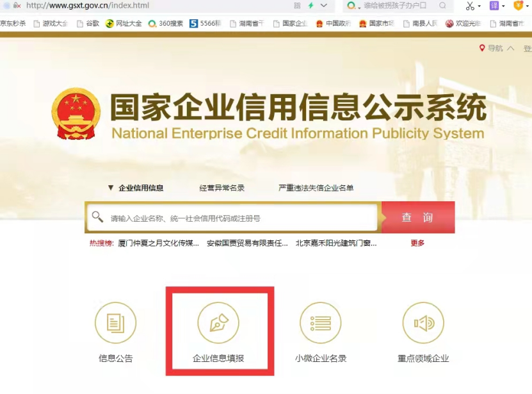Click the red location pin beside 导航

[482, 48]
